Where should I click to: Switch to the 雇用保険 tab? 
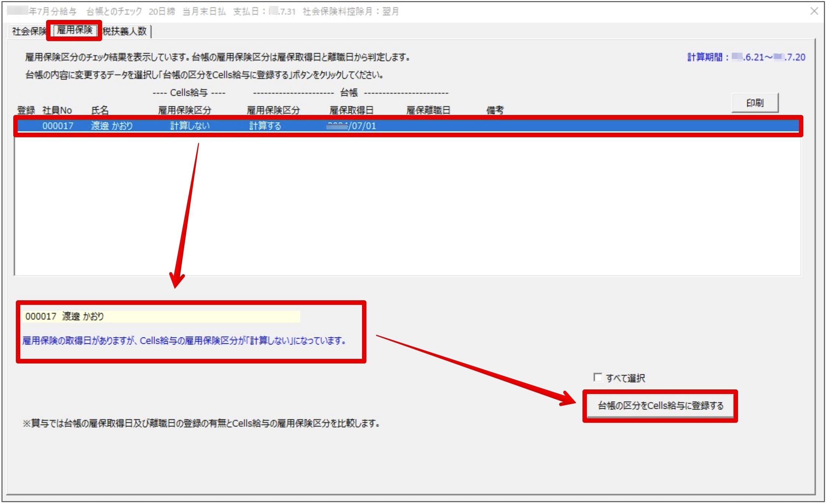pos(75,30)
